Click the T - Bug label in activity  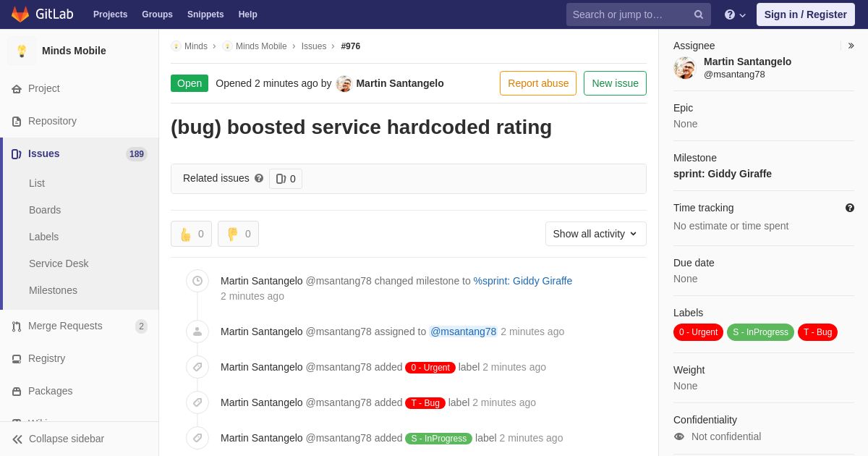point(425,403)
